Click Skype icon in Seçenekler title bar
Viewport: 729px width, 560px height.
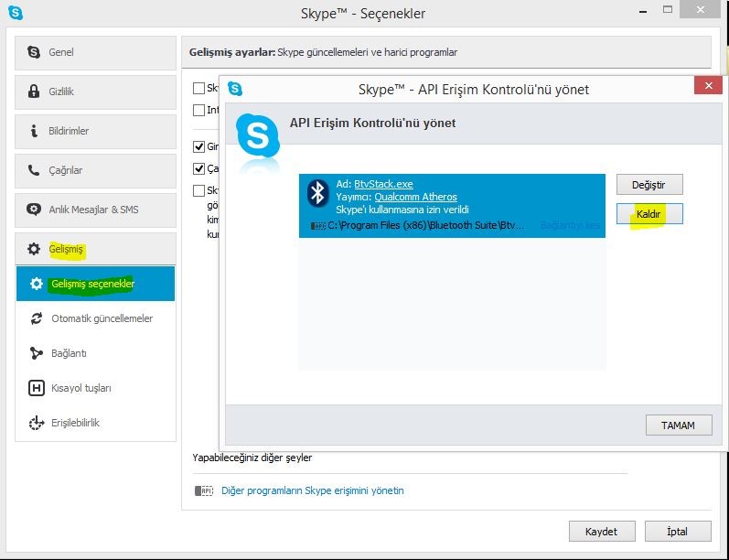coord(16,13)
